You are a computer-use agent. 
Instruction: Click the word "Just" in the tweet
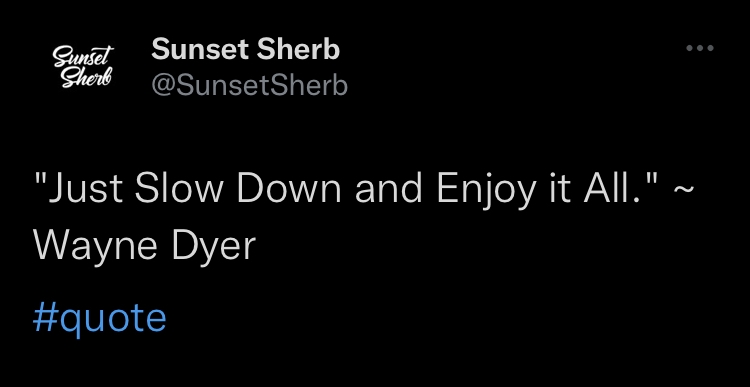click(x=78, y=189)
